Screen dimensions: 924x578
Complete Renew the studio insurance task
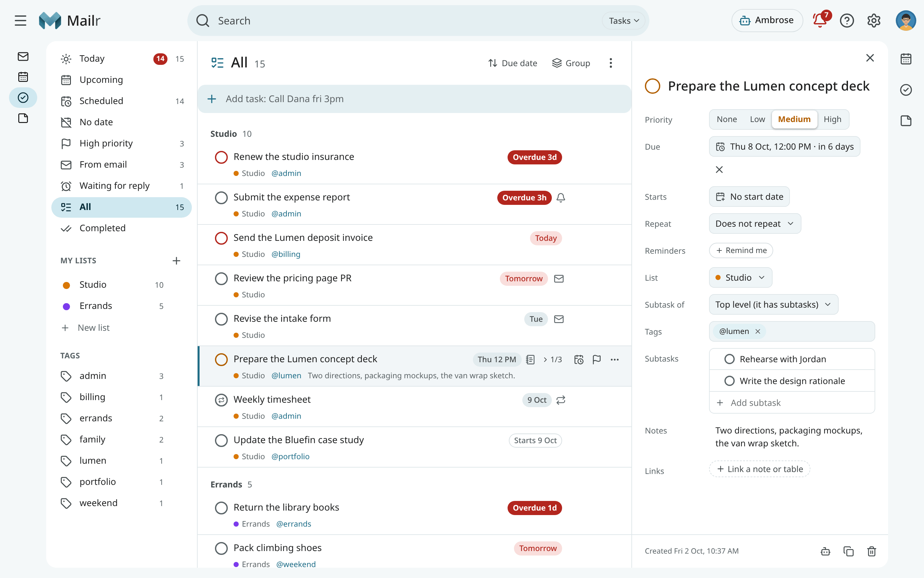coord(221,157)
